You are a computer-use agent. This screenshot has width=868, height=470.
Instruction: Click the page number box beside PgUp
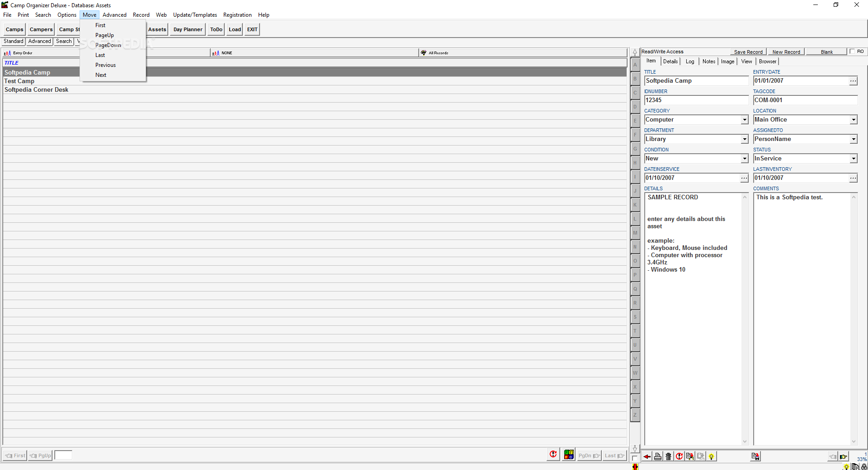(63, 456)
